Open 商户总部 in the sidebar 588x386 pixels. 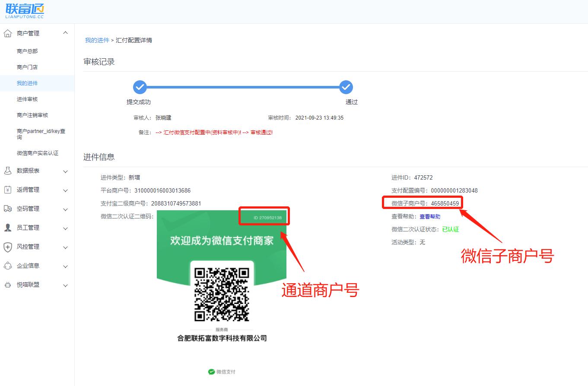click(x=27, y=51)
